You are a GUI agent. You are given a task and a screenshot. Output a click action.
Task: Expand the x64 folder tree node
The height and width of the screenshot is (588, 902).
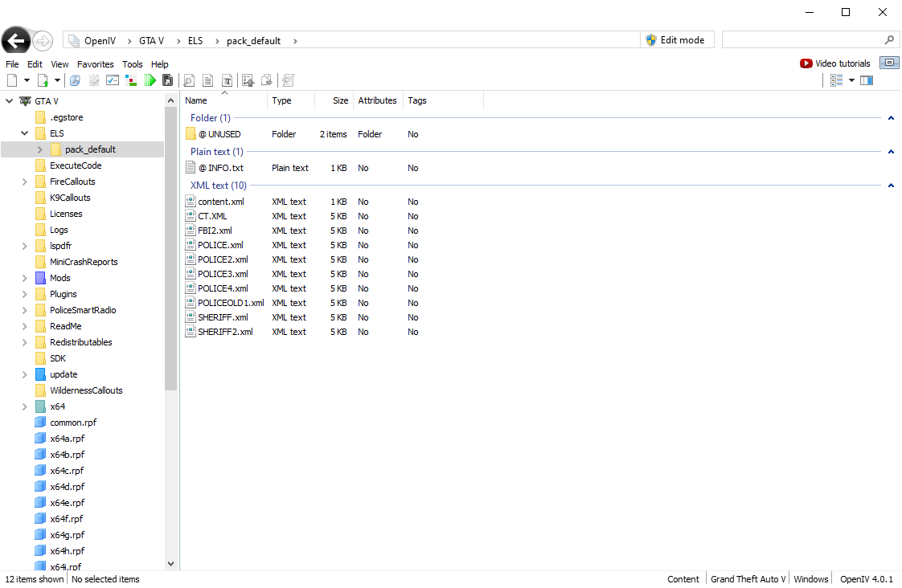pyautogui.click(x=24, y=406)
